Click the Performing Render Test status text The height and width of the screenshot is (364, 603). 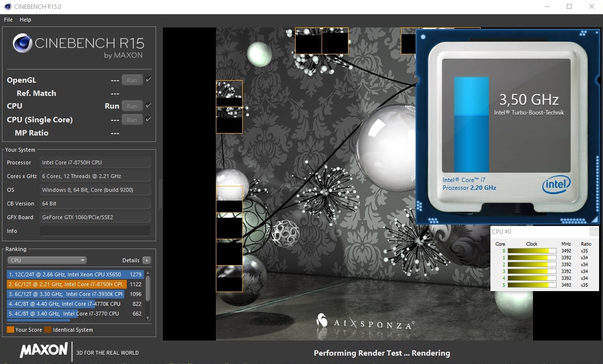[382, 353]
